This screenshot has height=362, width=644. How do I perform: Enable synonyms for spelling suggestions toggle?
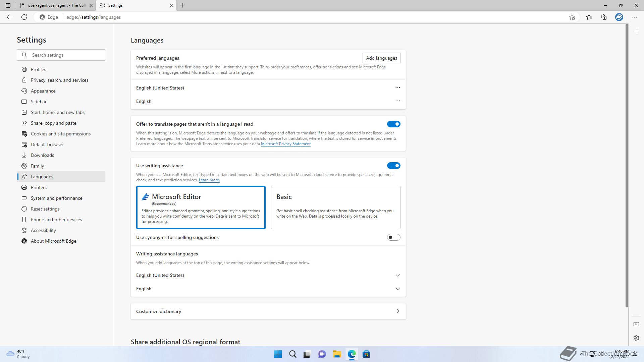(393, 237)
